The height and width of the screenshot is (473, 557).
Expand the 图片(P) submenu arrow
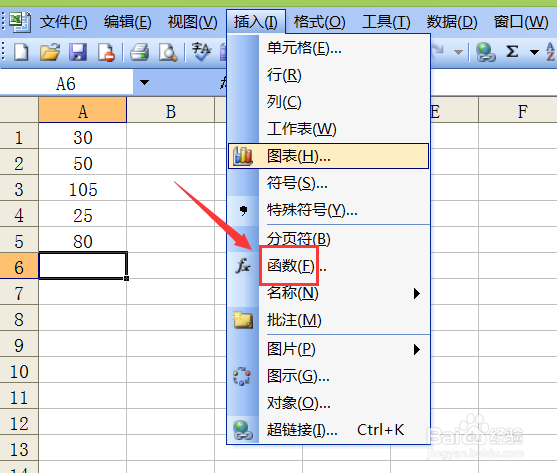click(x=417, y=349)
